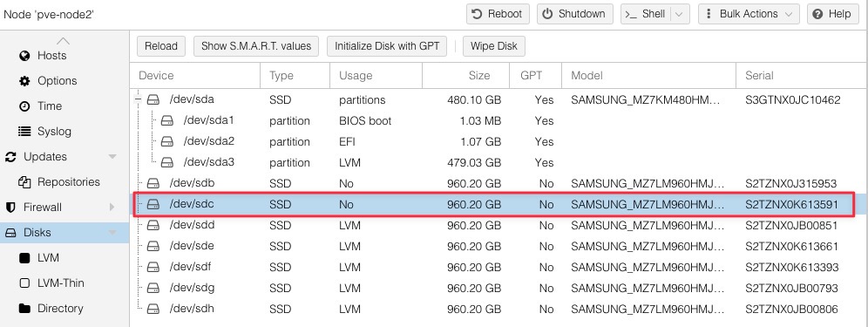Sort by the Model column header
This screenshot has width=868, height=327.
pos(648,75)
